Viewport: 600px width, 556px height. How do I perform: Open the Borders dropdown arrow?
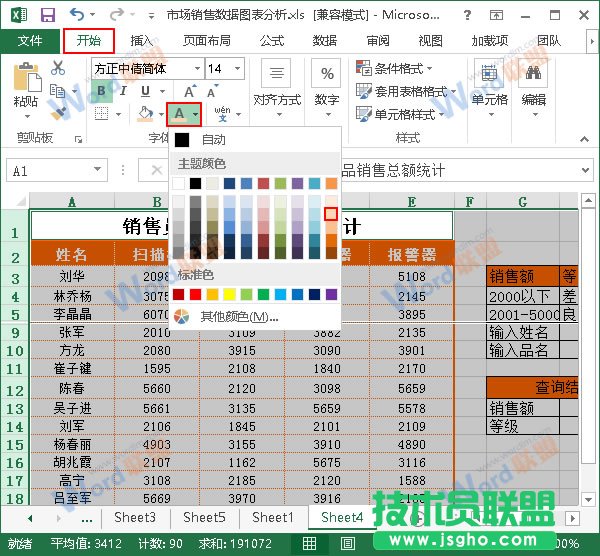[118, 114]
